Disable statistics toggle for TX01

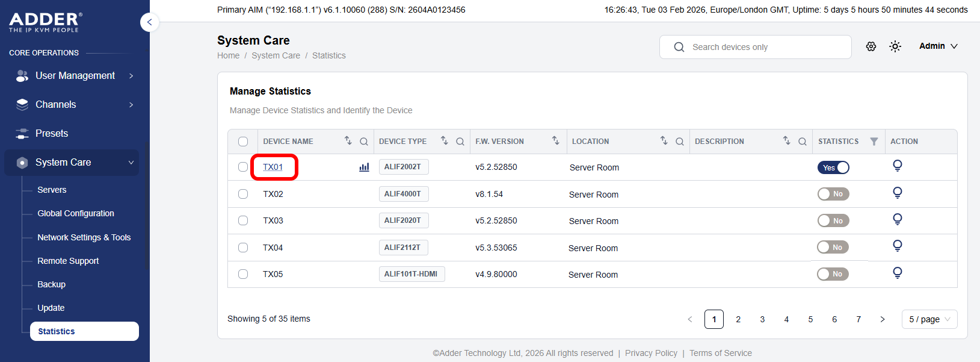coord(833,167)
